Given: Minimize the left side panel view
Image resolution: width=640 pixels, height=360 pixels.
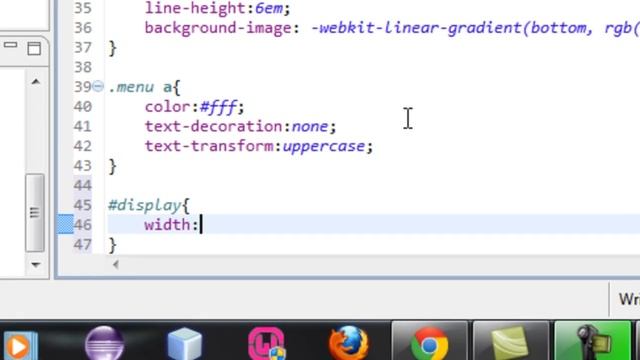Looking at the screenshot, I should tap(11, 45).
